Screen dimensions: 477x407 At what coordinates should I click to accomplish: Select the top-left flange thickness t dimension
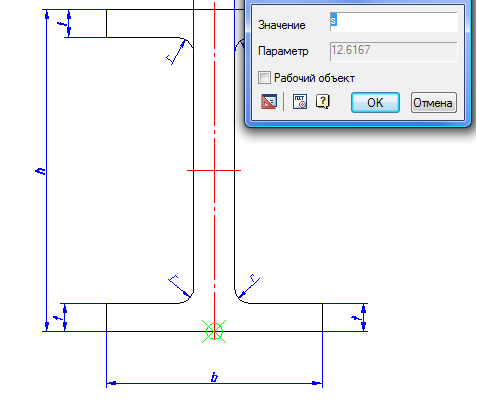coord(62,24)
